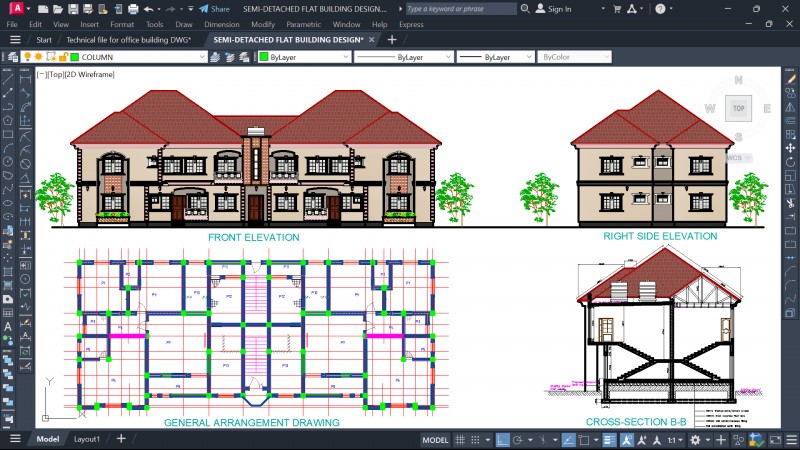Click the green ByLayer color swatch

[263, 57]
